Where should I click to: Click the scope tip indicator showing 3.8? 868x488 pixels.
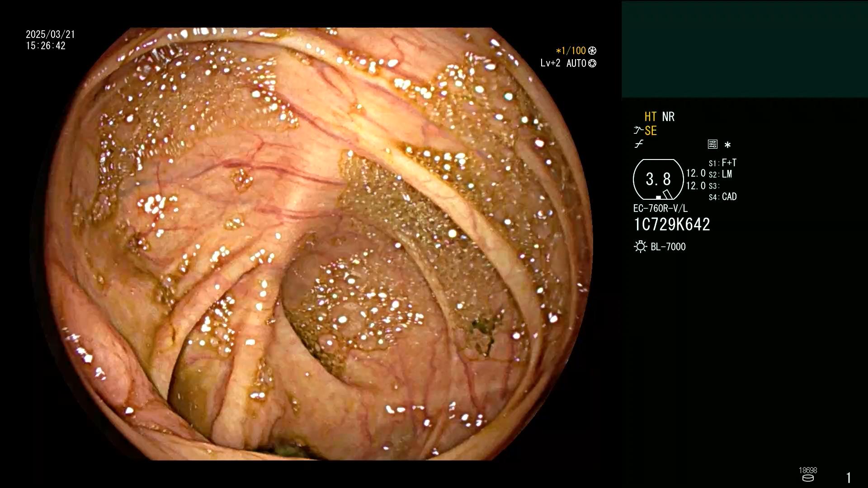pos(658,179)
